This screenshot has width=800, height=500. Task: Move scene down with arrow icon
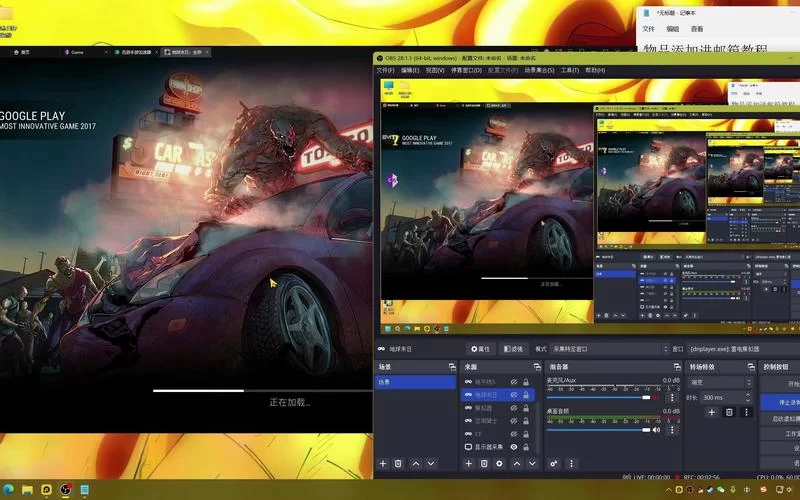431,463
